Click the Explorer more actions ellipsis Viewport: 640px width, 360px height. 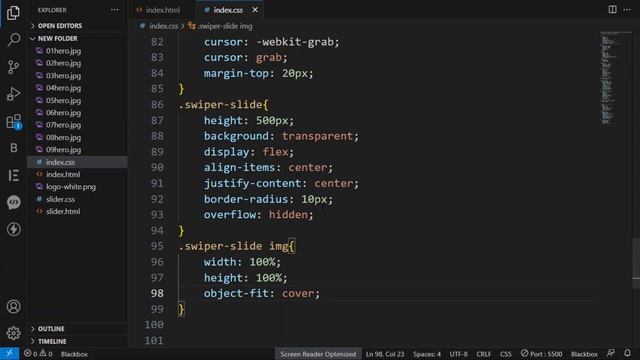(114, 10)
